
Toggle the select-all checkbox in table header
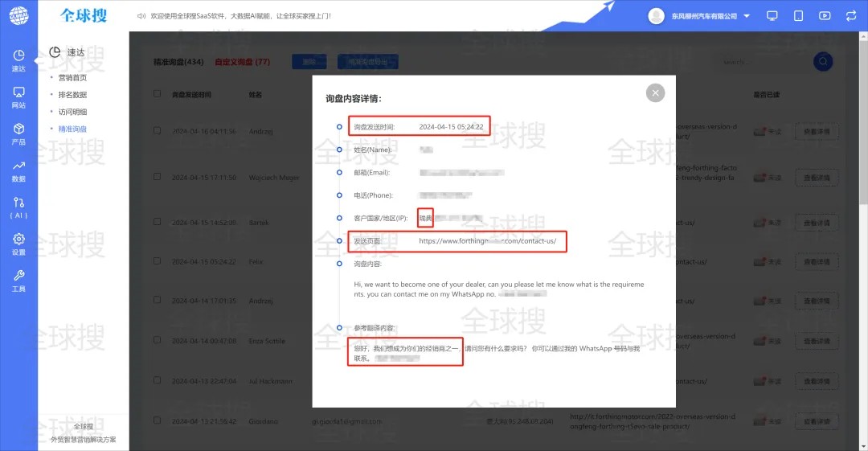pos(158,94)
